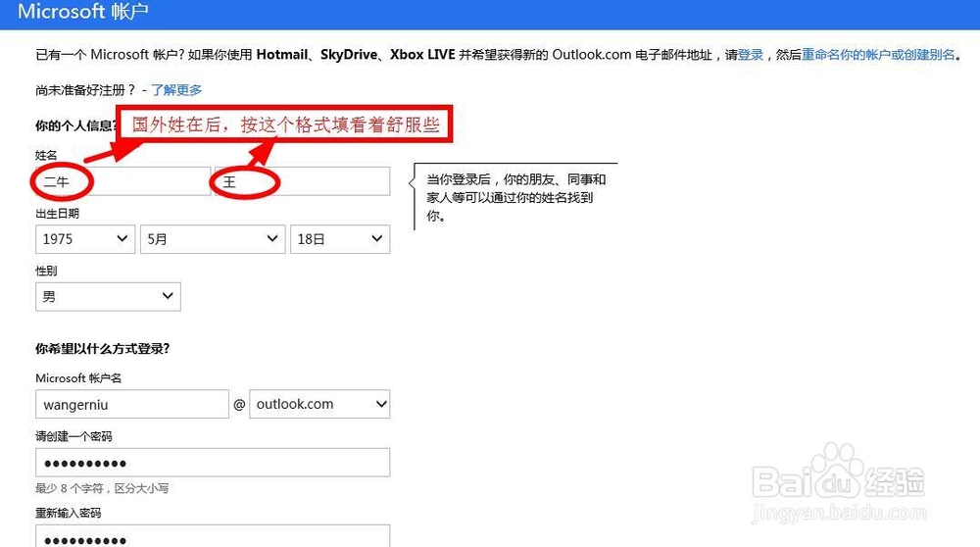The image size is (980, 547).
Task: Click the Microsoft 帐户 header title
Action: [x=83, y=12]
